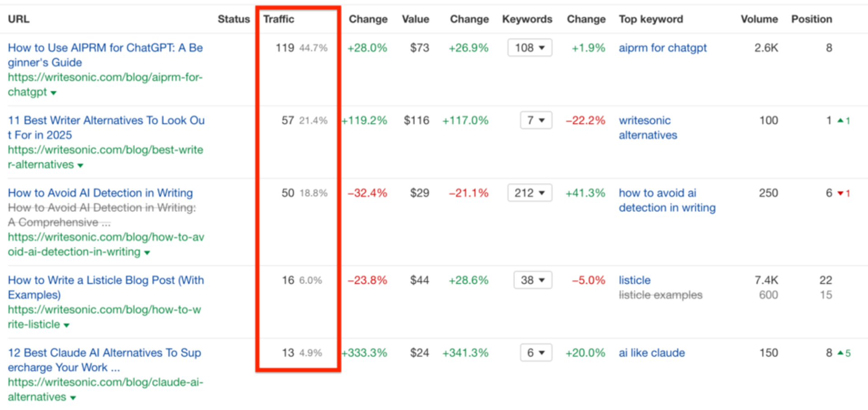Click green up arrow beside position 1
Image resolution: width=868 pixels, height=410 pixels.
pyautogui.click(x=840, y=120)
